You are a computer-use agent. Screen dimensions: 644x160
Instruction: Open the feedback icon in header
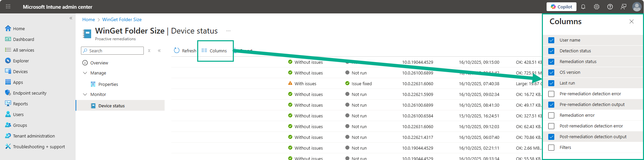pos(624,7)
